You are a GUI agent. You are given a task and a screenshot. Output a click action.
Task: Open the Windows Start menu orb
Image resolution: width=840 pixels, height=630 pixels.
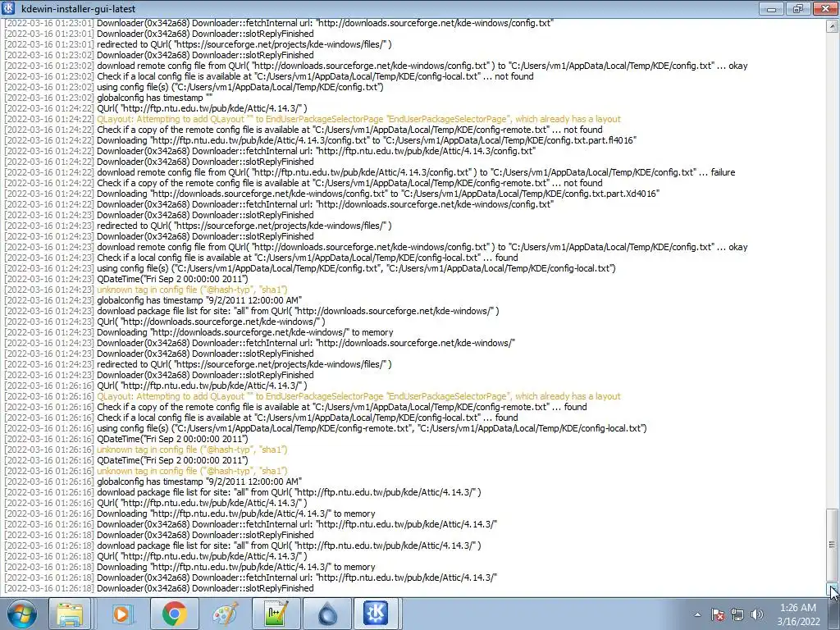click(x=22, y=614)
